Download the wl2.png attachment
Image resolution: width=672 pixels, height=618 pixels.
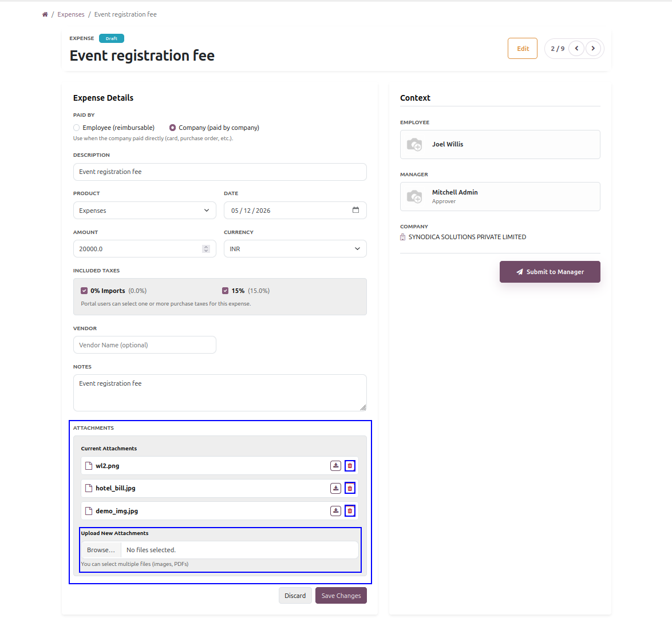coord(335,466)
